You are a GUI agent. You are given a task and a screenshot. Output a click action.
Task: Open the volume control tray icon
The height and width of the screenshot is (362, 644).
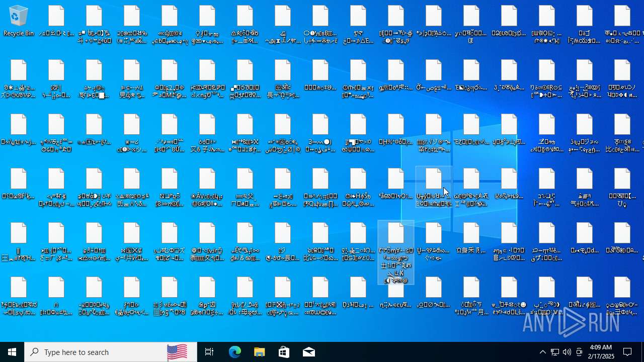567,352
